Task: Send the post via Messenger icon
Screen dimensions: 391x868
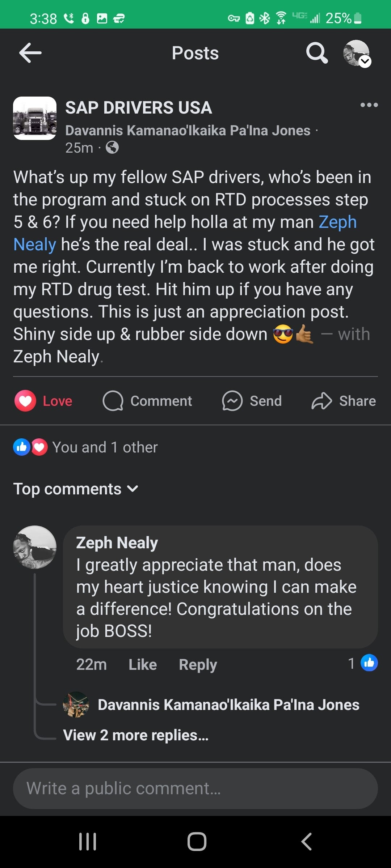Action: click(252, 401)
